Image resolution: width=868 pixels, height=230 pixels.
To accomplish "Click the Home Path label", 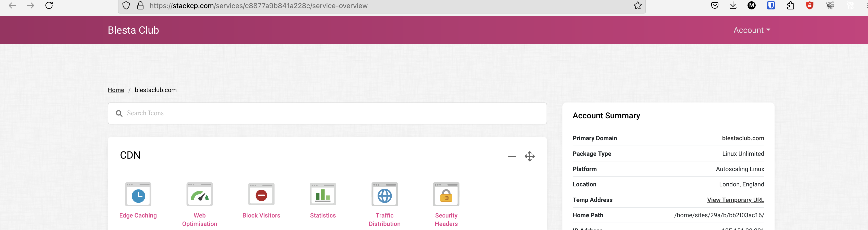I will 588,215.
